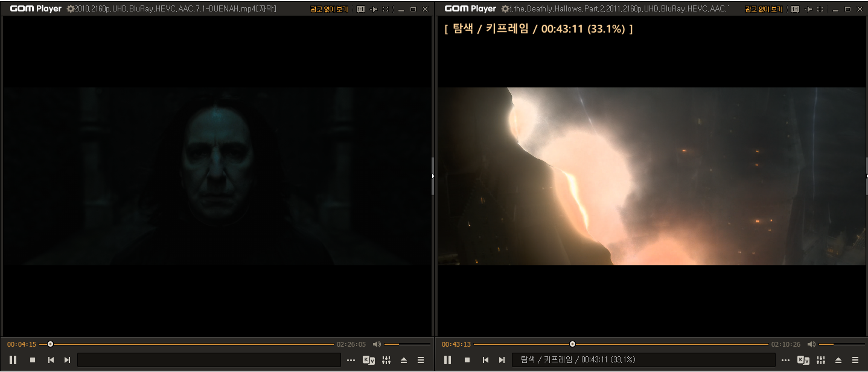
Task: Open equalizer control panel in DUENAH.mp4 window
Action: pos(386,360)
